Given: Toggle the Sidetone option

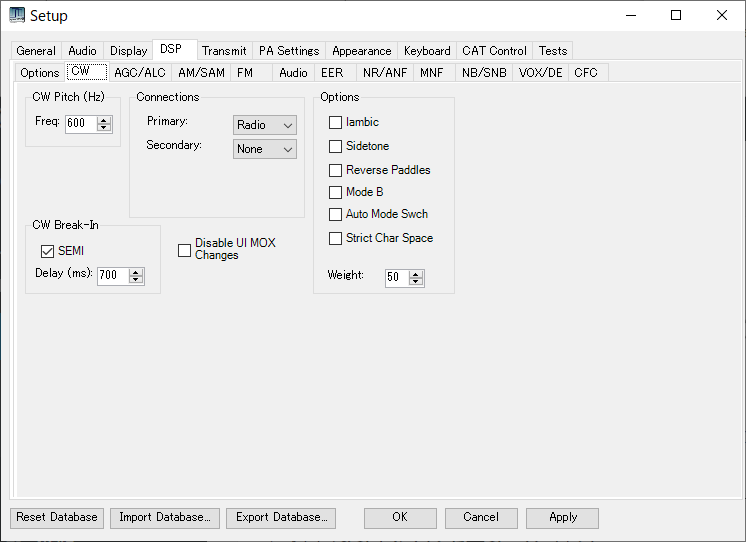Looking at the screenshot, I should click(336, 146).
